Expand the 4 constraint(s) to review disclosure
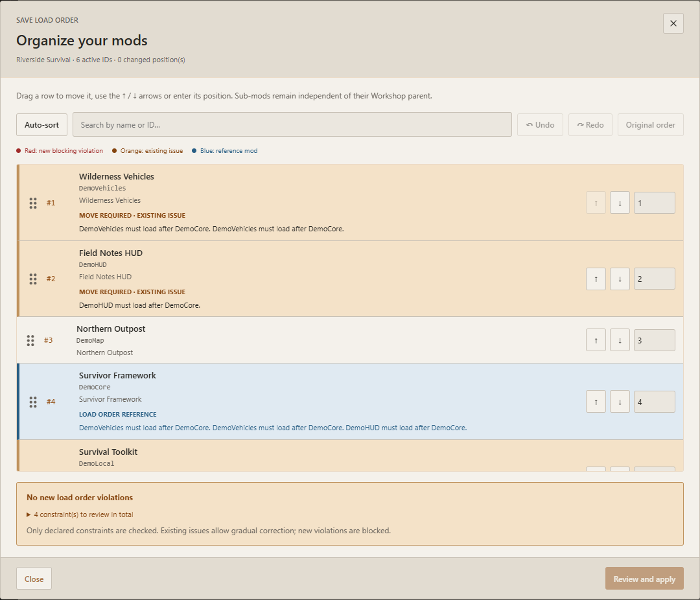The image size is (700, 600). pyautogui.click(x=80, y=514)
